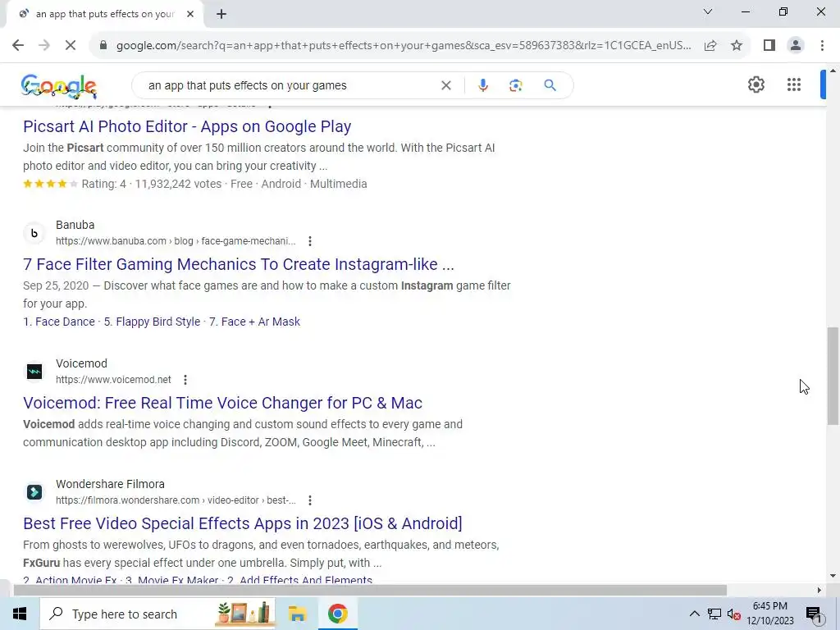Clear the search query with X
Screen dimensions: 840x630
coord(445,85)
